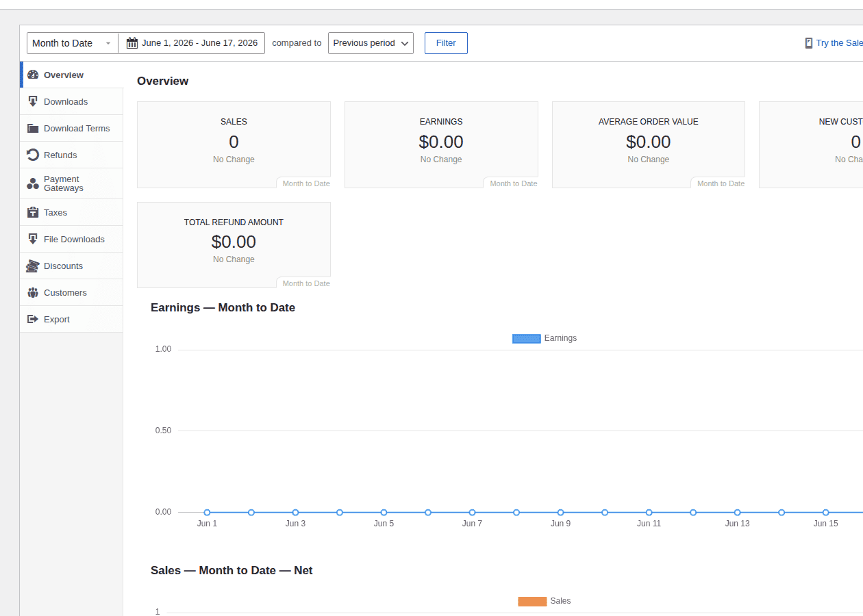Click the SALES stat card
Image resolution: width=863 pixels, height=616 pixels.
234,144
